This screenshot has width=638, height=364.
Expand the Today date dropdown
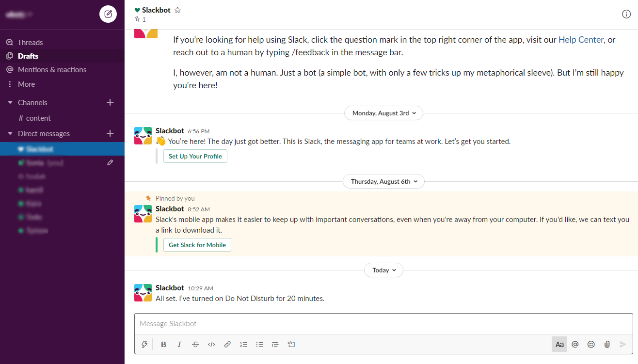pyautogui.click(x=383, y=270)
